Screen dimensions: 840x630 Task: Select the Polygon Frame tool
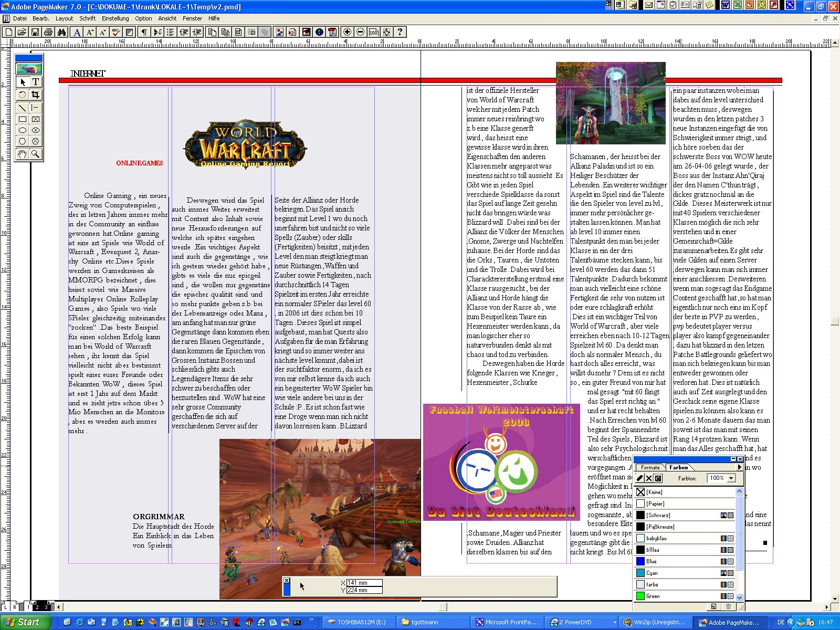(x=35, y=141)
